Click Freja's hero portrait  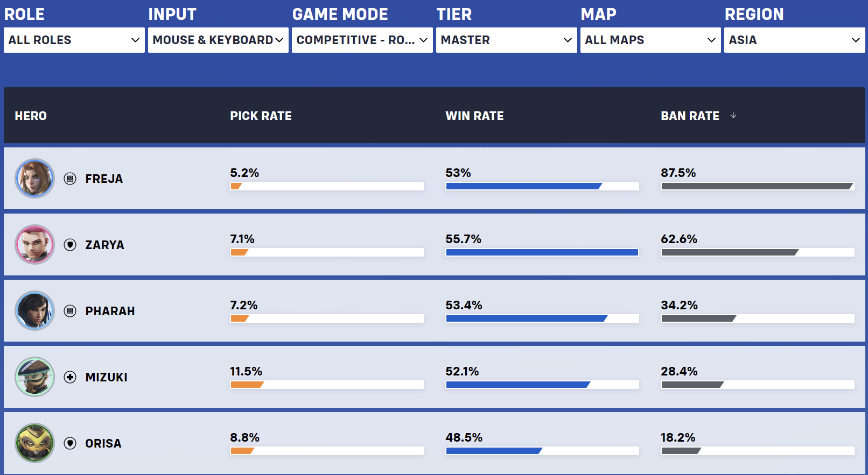pyautogui.click(x=35, y=179)
